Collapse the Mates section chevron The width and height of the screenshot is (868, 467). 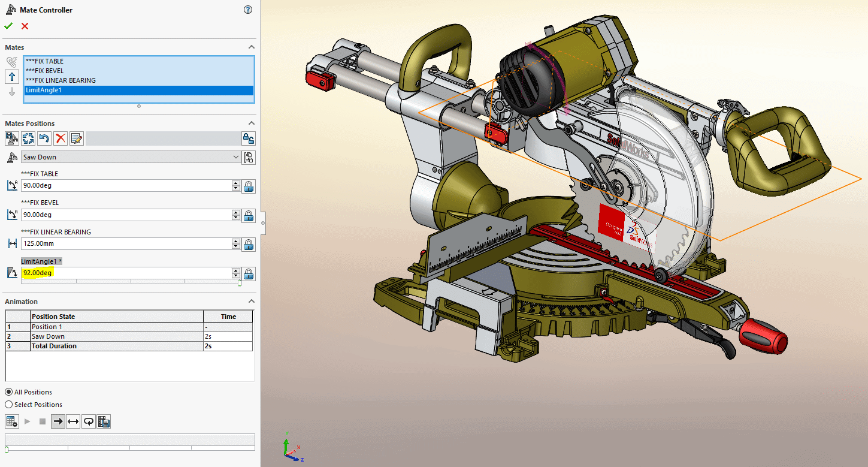pyautogui.click(x=252, y=47)
